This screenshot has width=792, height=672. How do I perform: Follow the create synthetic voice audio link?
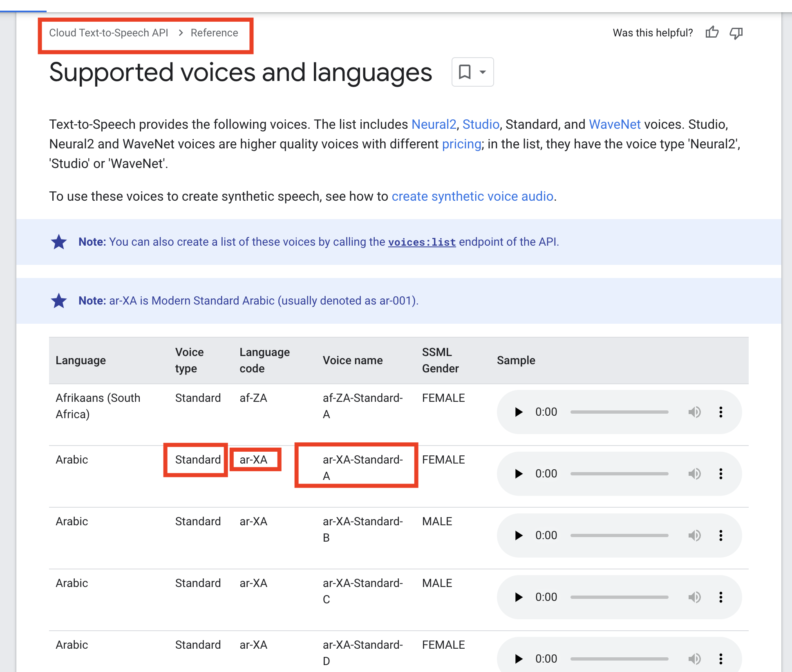pyautogui.click(x=472, y=196)
